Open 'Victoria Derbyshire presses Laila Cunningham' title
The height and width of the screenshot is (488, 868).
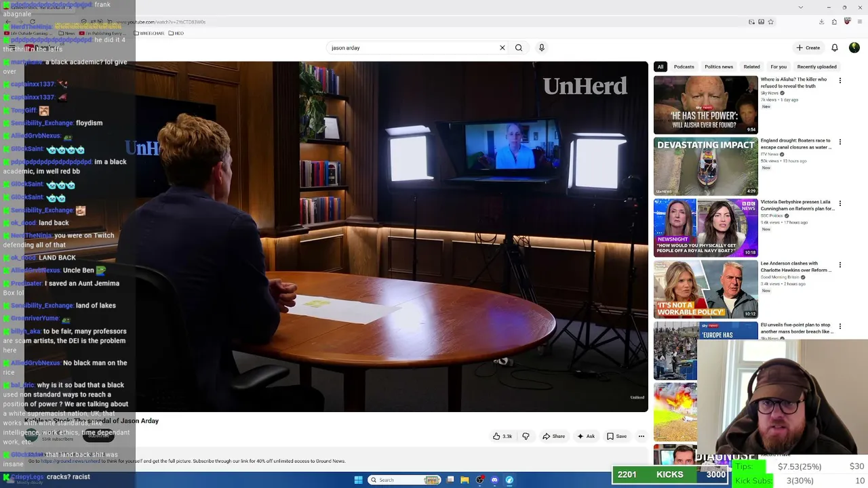point(797,205)
